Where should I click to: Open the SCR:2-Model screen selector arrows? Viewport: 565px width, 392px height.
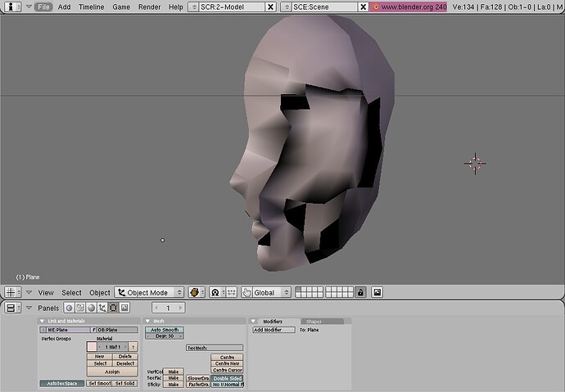[193, 7]
